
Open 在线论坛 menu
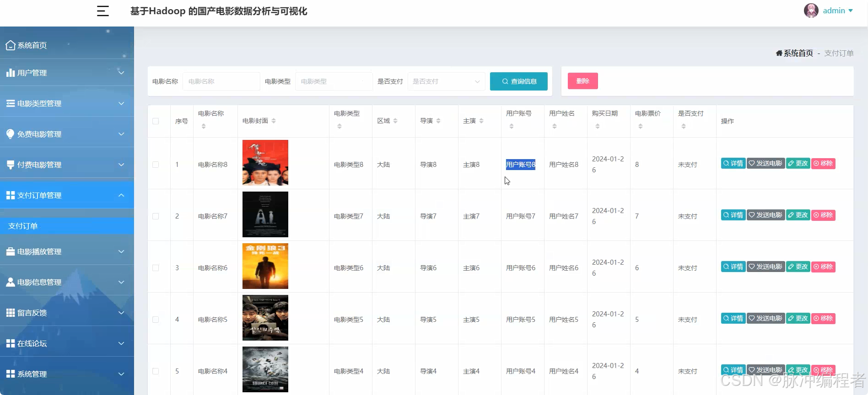67,343
